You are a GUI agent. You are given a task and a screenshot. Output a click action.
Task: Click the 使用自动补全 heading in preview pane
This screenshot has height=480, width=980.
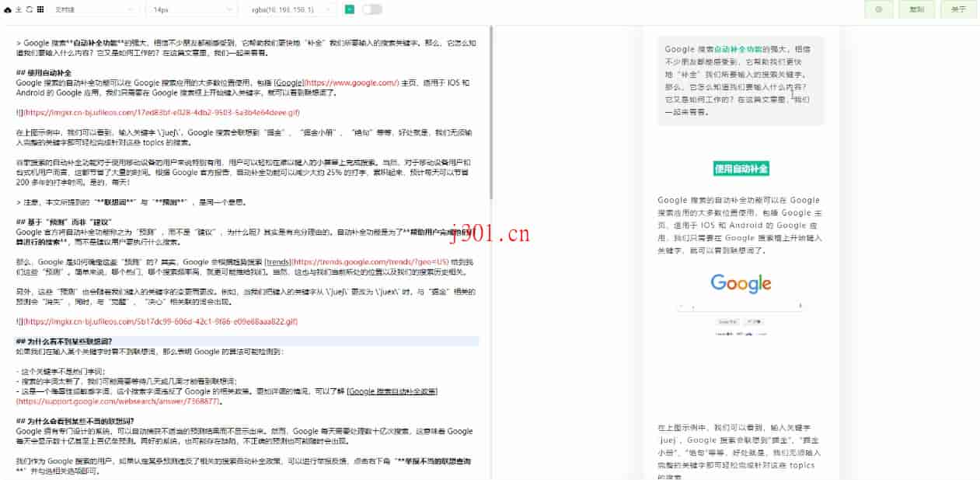[741, 169]
